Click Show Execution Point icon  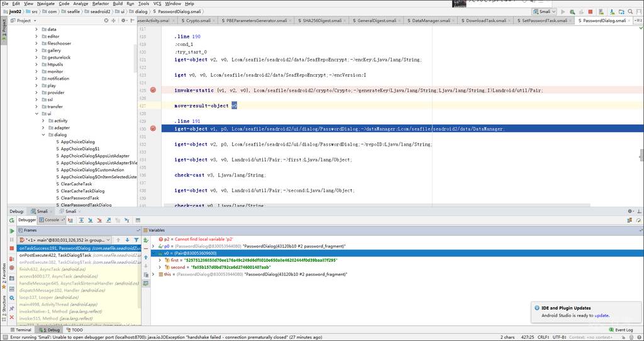point(70,220)
